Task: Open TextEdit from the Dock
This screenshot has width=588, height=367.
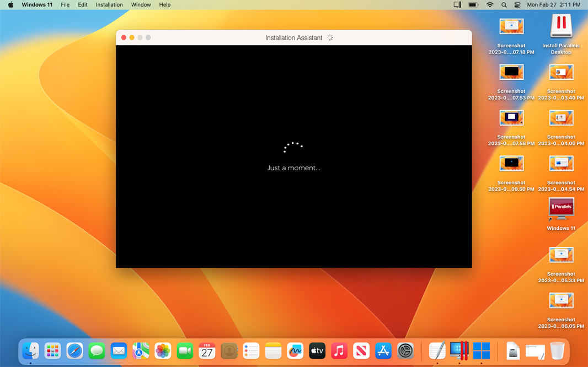Action: 437,350
